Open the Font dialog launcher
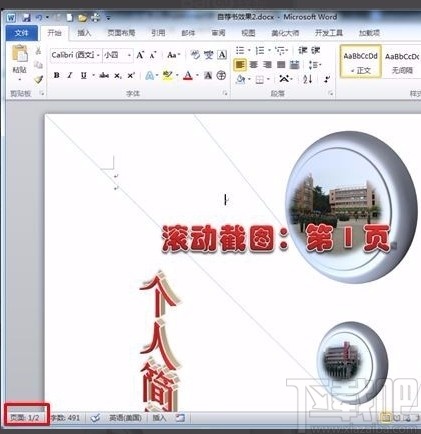The image size is (421, 434). click(x=225, y=94)
